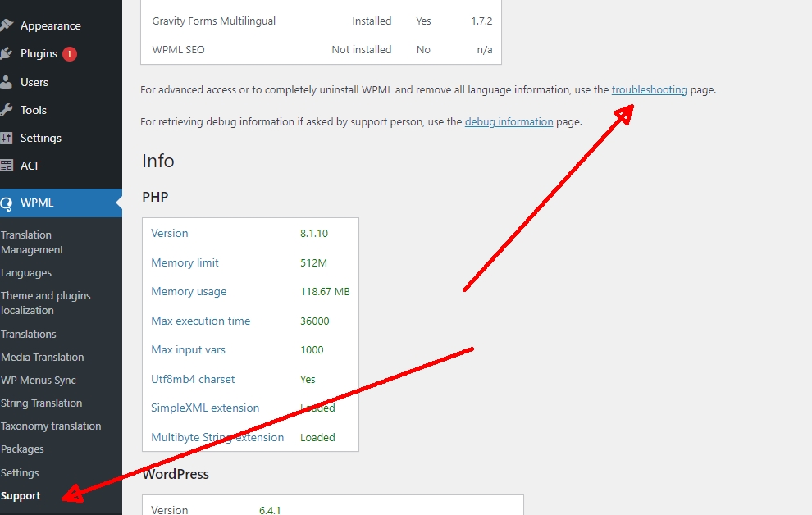
Task: Click the 1.7.2 version cell
Action: tap(481, 21)
